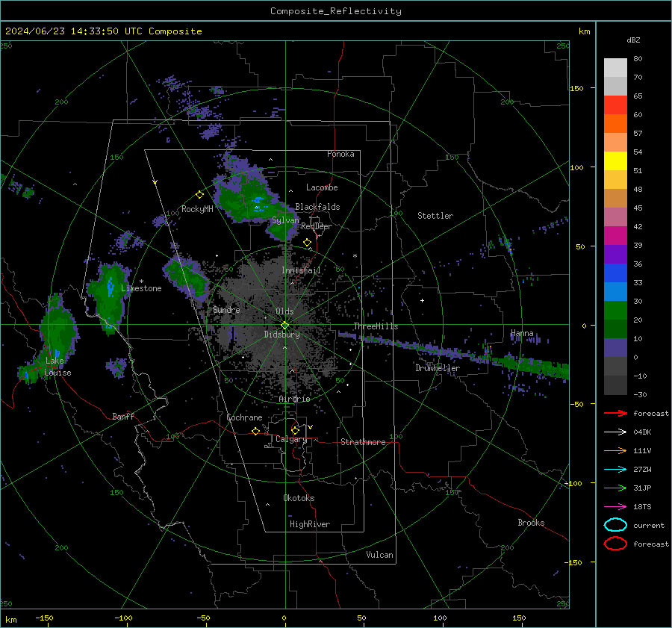
Task: Select the bright green 30-20 dBZ swatch
Action: pyautogui.click(x=615, y=310)
